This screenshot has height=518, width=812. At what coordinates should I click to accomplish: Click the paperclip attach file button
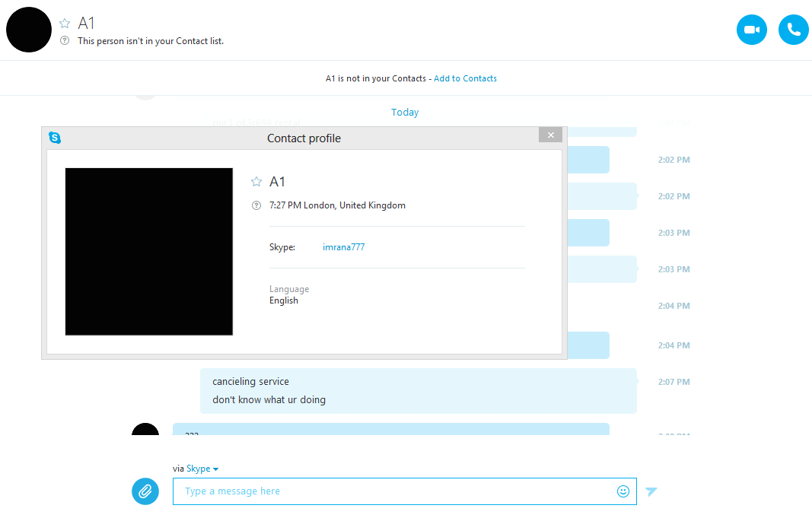tap(145, 491)
